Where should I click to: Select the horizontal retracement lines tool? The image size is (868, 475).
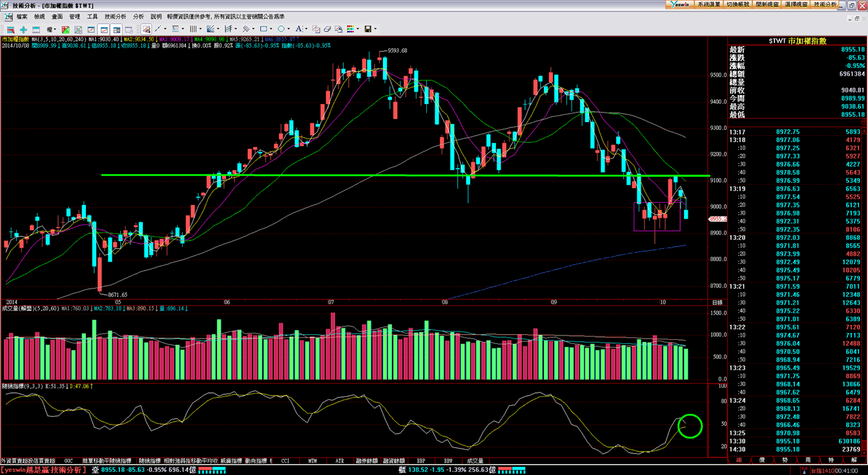coord(175,29)
